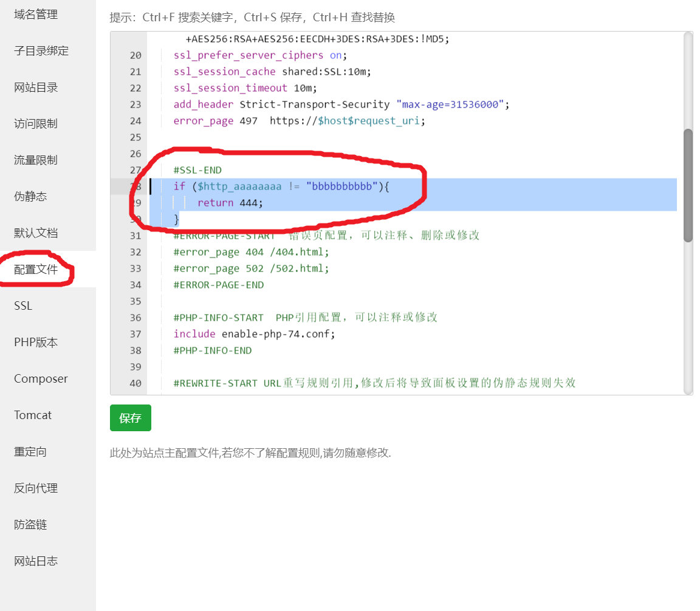Go to 反向代理 section
Screen dimensions: 700x611
click(36, 488)
